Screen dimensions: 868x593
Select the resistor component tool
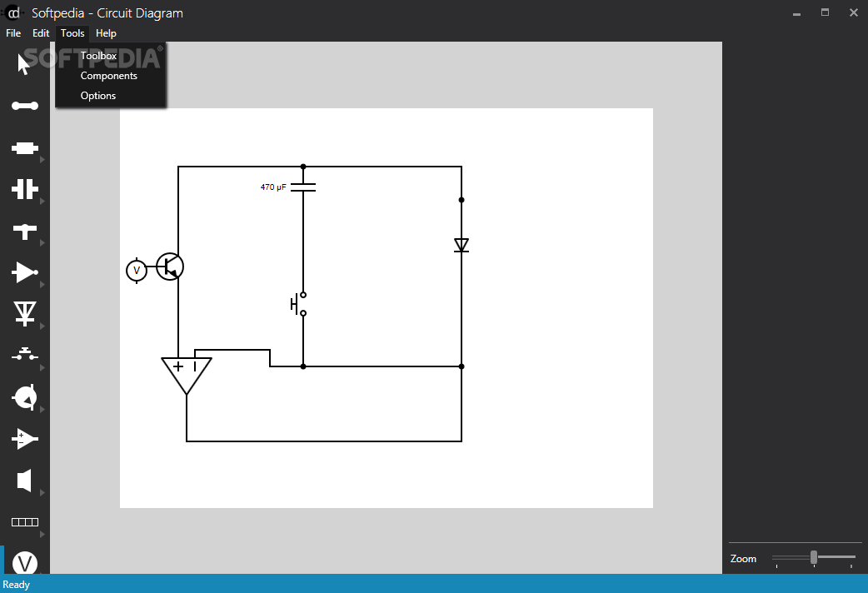25,148
